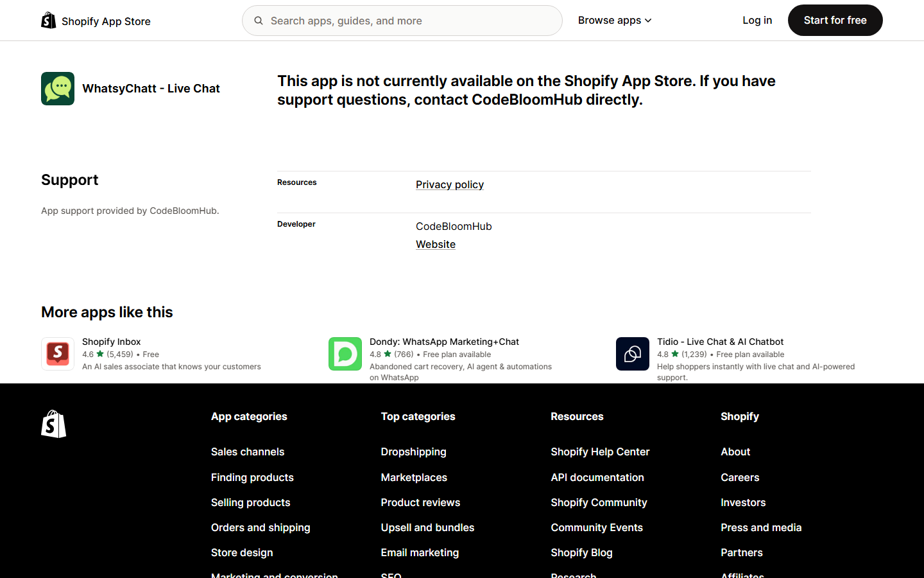This screenshot has width=924, height=578.
Task: Open Orders and shipping footer link
Action: (261, 527)
